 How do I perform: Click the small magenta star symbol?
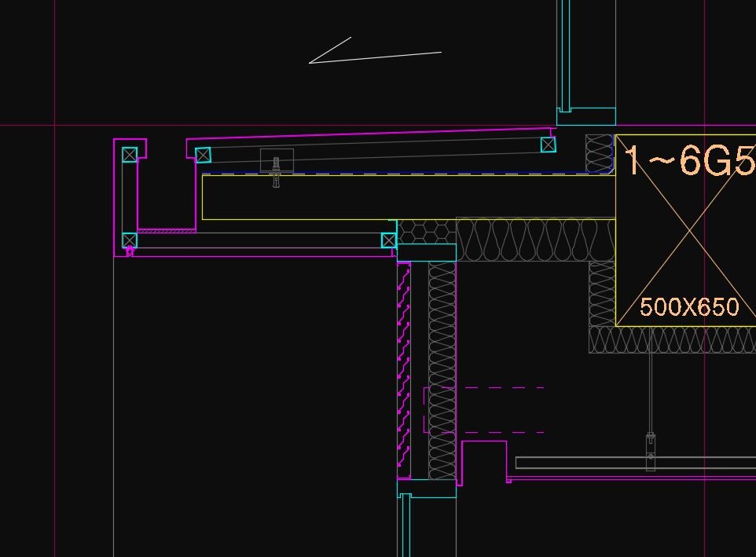[130, 251]
